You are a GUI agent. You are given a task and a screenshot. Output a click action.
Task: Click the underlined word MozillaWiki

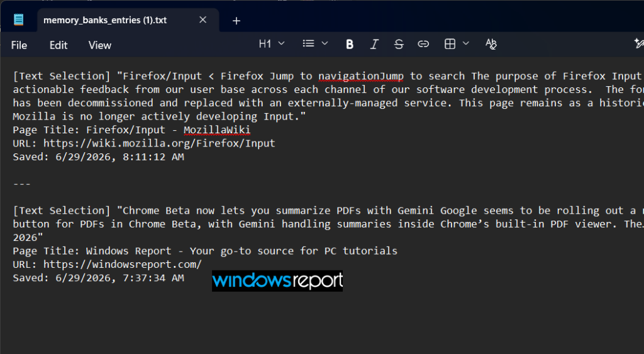217,130
